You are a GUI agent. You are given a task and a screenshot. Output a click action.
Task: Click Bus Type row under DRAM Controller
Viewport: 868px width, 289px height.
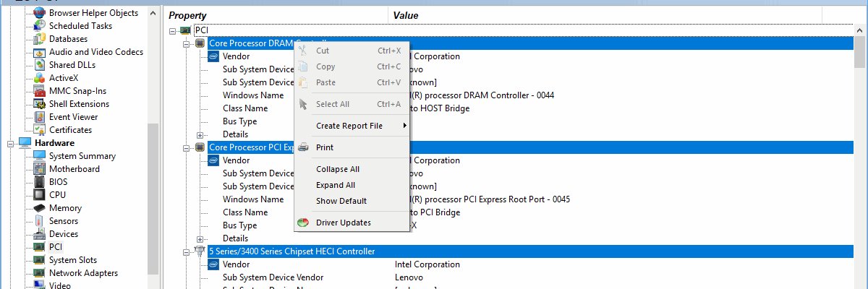point(239,121)
